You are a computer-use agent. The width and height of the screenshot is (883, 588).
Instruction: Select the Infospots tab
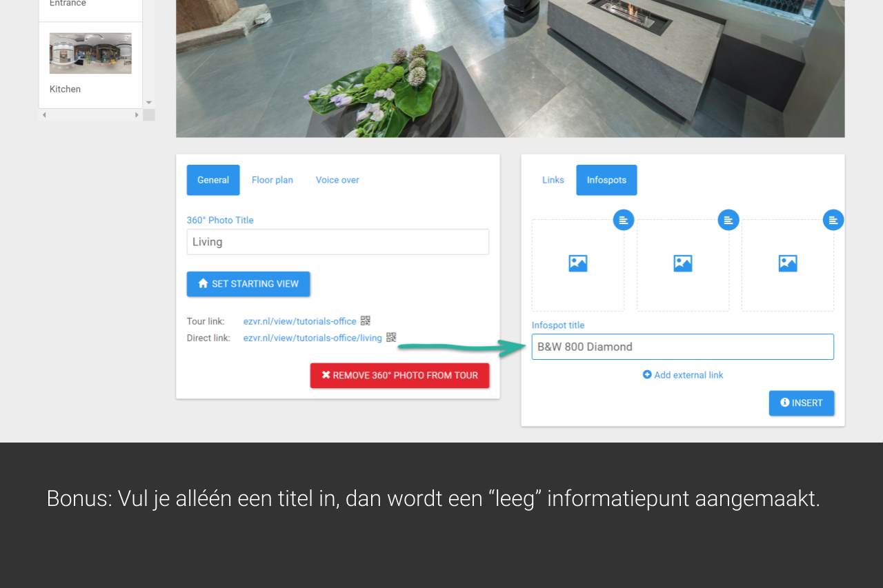[606, 180]
